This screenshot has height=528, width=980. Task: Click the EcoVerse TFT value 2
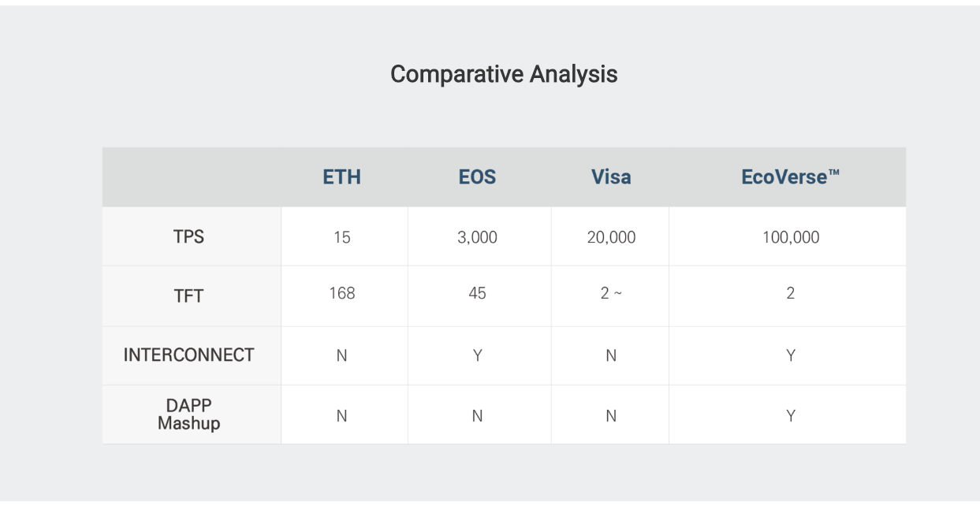point(790,294)
